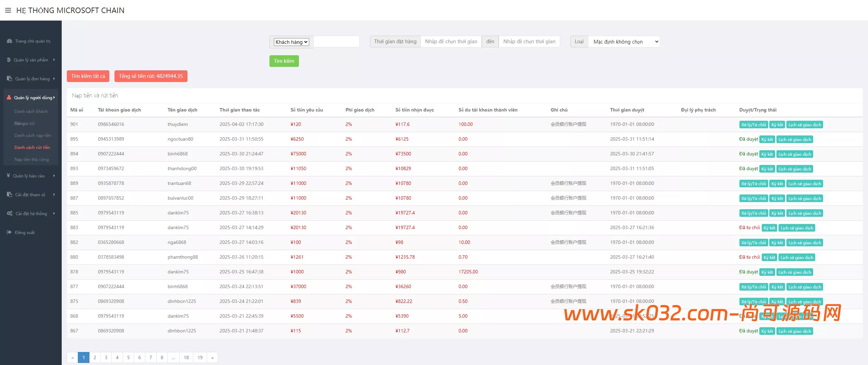Image resolution: width=868 pixels, height=365 pixels.
Task: Click the Tìm kiếm tất cả button
Action: pos(88,76)
